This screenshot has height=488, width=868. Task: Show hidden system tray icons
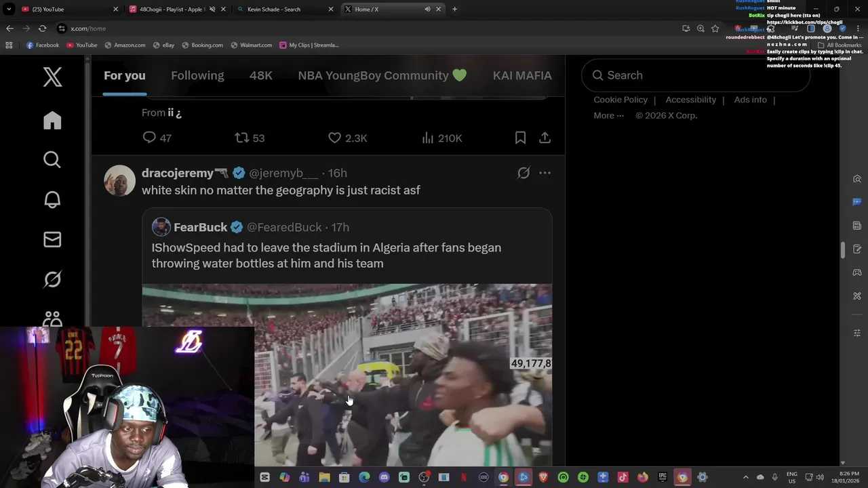(x=746, y=477)
